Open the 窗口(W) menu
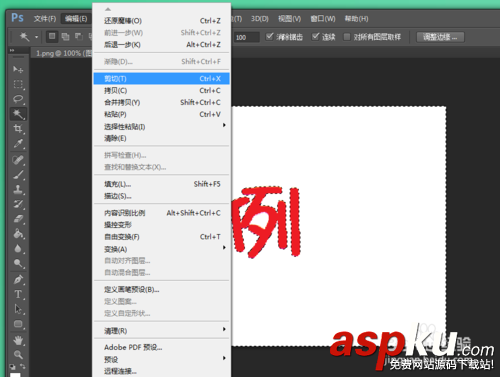 coord(323,19)
